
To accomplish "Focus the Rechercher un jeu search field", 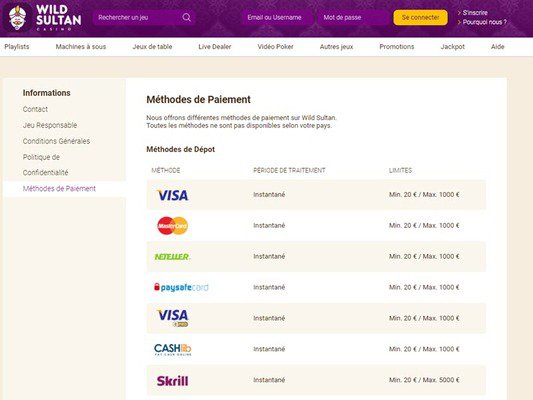I will coord(144,17).
